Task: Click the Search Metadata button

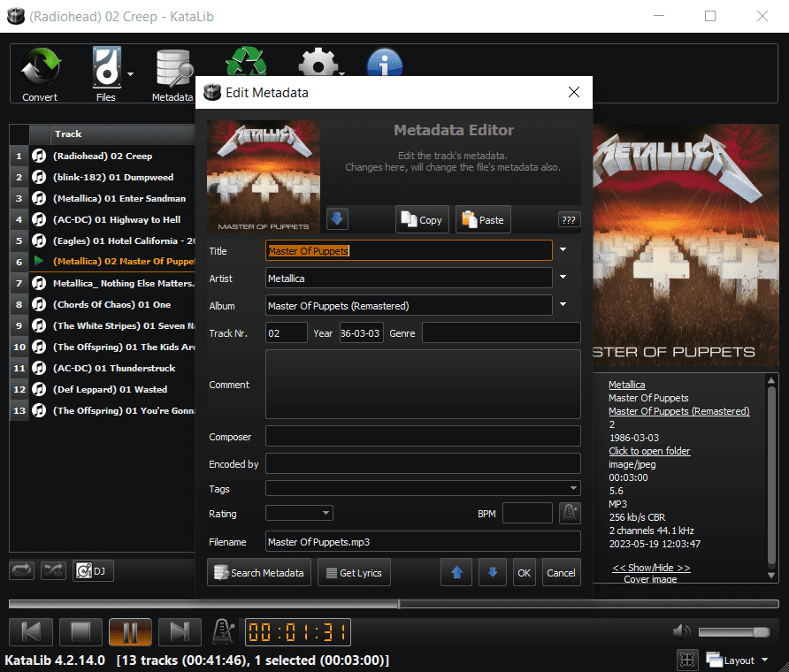Action: [259, 572]
